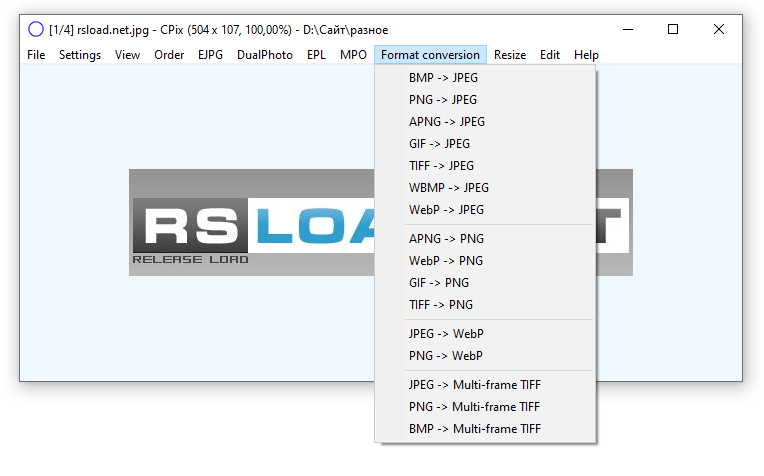
Task: Choose WBMP -> JPEG conversion
Action: pyautogui.click(x=485, y=188)
